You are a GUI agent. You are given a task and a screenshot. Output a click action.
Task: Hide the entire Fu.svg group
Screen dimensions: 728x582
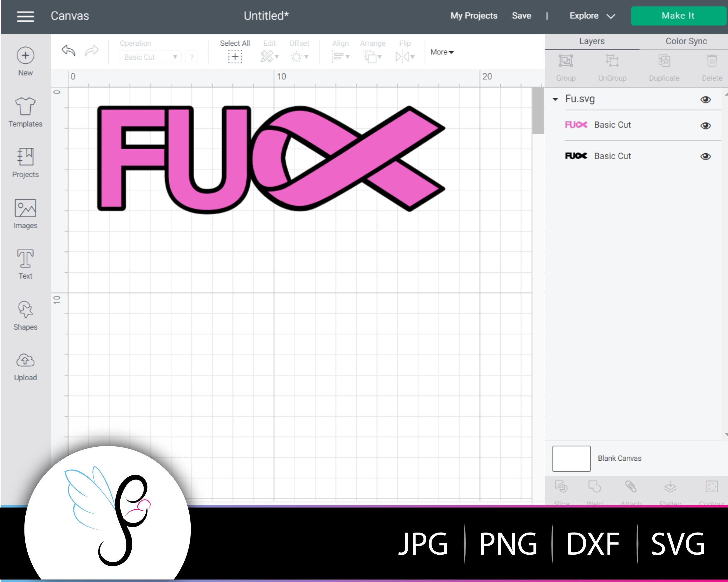coord(705,99)
